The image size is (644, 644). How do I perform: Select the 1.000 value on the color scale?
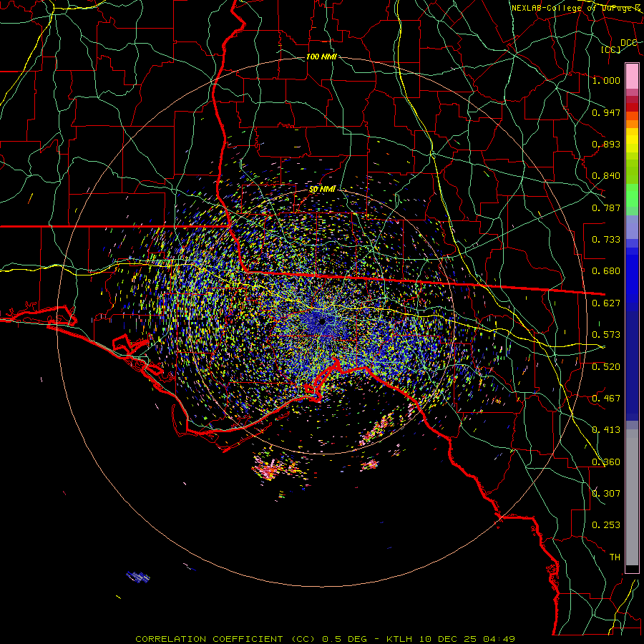pos(606,80)
